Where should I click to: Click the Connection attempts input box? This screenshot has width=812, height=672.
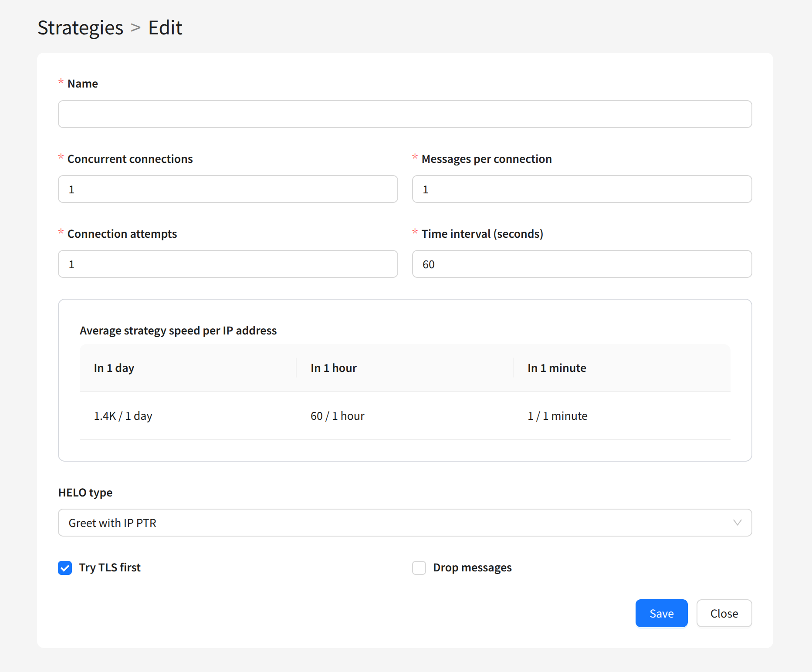[x=228, y=264]
